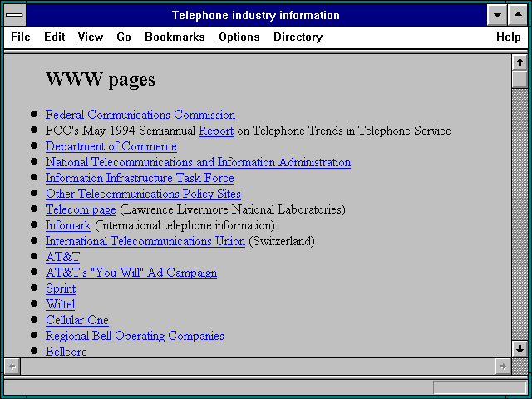532x399 pixels.
Task: Open the Help menu
Action: click(x=508, y=37)
